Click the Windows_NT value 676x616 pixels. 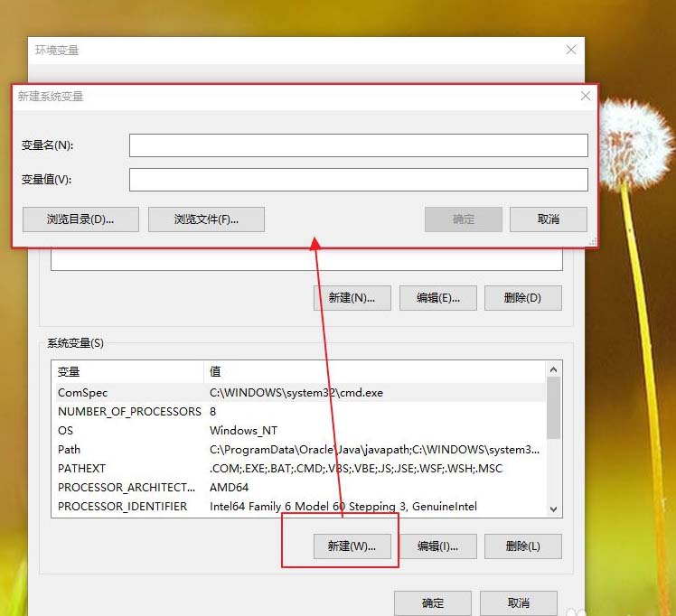pos(244,430)
